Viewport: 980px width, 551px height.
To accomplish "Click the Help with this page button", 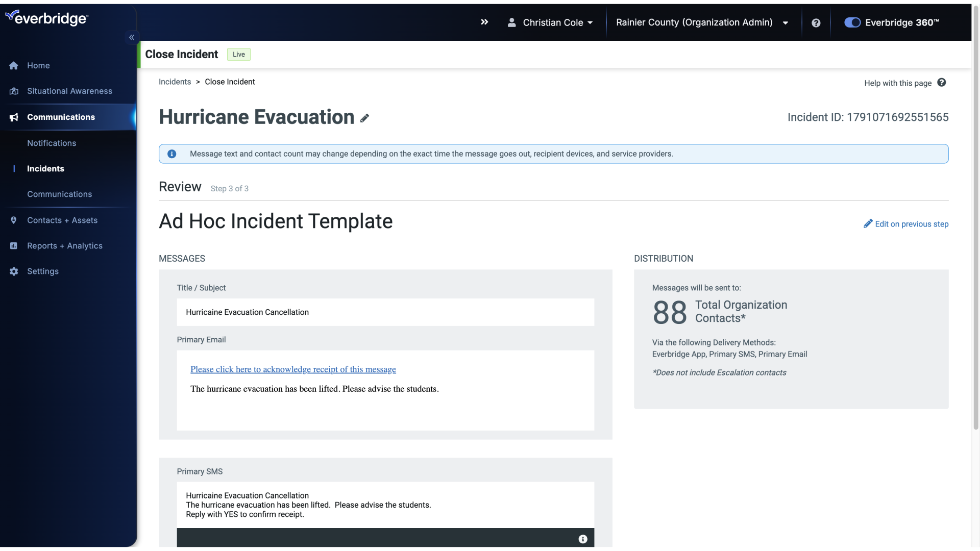I will pos(905,83).
